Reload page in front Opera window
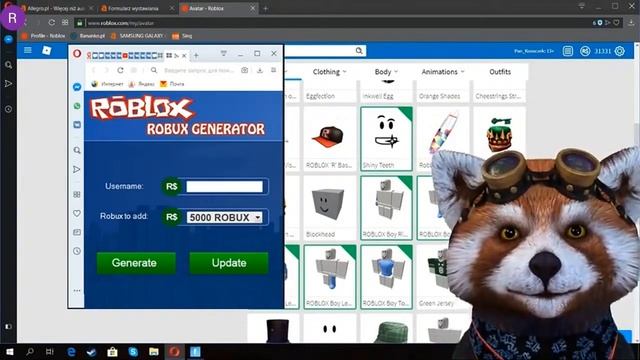The height and width of the screenshot is (360, 640). pyautogui.click(x=120, y=70)
